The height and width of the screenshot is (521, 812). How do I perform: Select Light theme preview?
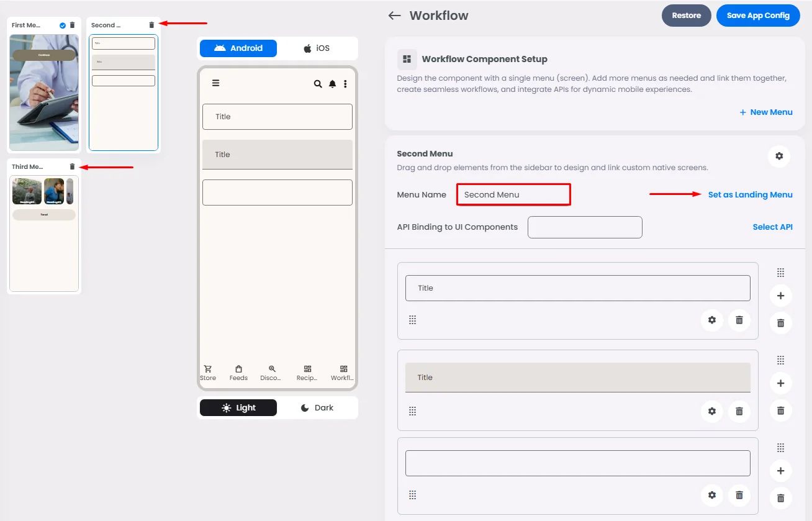(238, 408)
